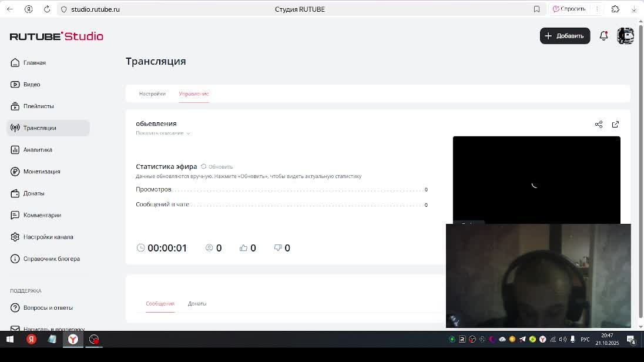The image size is (644, 362).
Task: Open Монетизация section in sidebar
Action: (x=41, y=172)
